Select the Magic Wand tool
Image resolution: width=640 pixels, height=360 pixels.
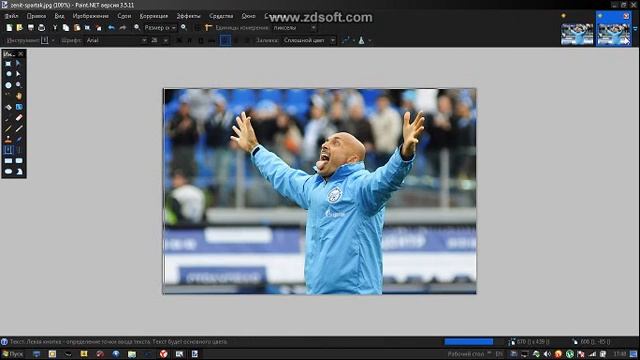click(8, 96)
